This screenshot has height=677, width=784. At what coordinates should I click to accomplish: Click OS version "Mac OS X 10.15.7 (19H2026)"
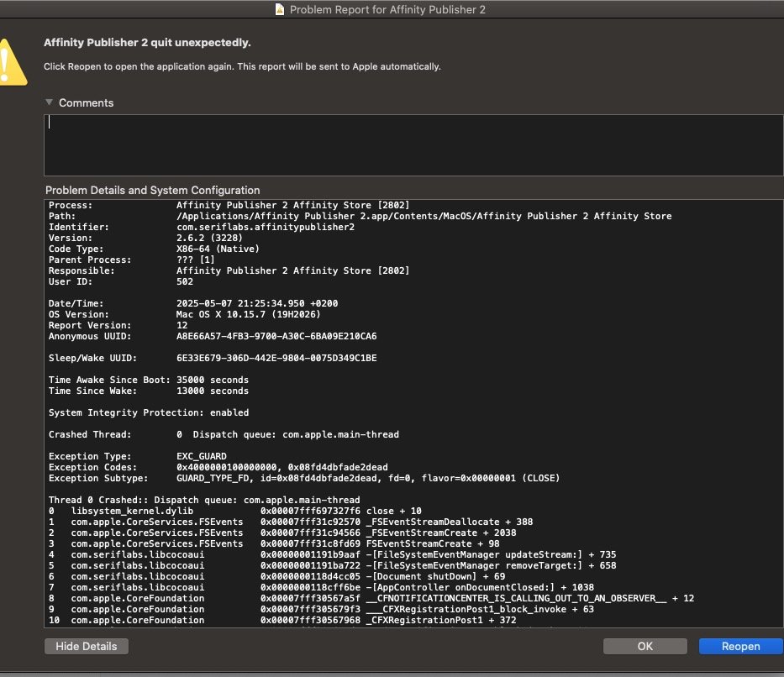[x=248, y=314]
